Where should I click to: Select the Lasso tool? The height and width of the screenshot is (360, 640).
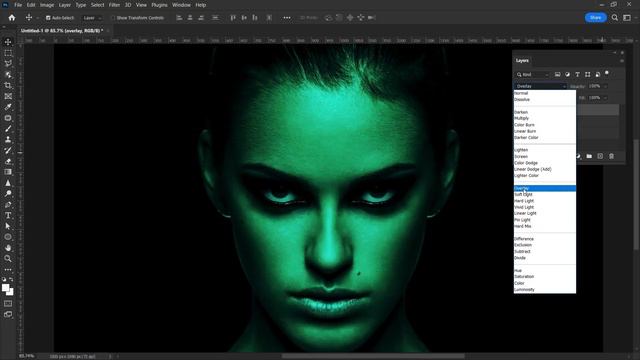coord(8,64)
